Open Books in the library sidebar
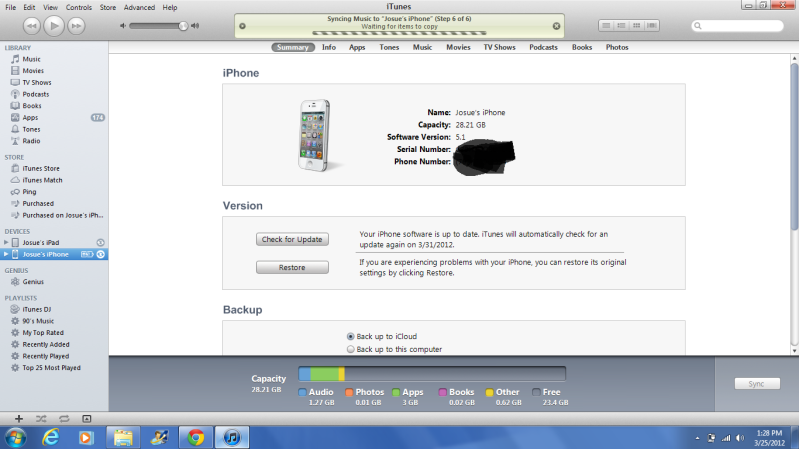 (32, 106)
